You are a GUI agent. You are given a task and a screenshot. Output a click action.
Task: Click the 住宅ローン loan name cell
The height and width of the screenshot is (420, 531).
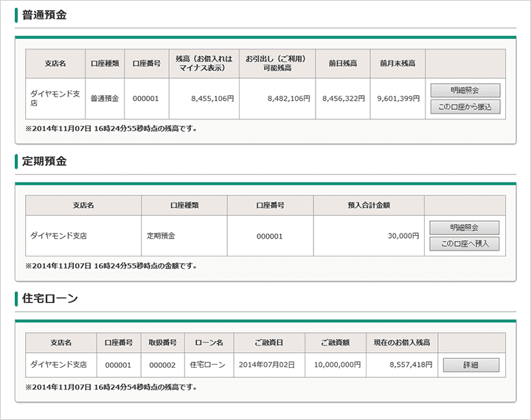pyautogui.click(x=209, y=365)
